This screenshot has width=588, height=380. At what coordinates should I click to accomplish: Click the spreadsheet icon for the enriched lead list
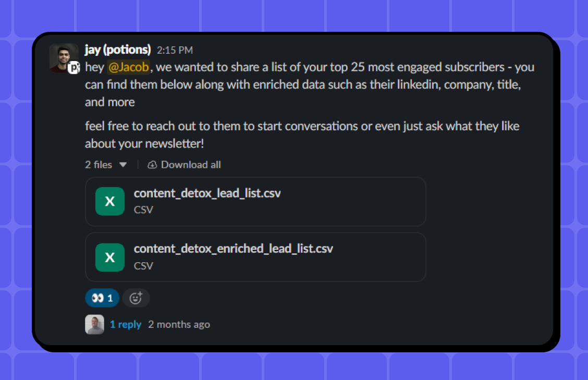click(109, 257)
